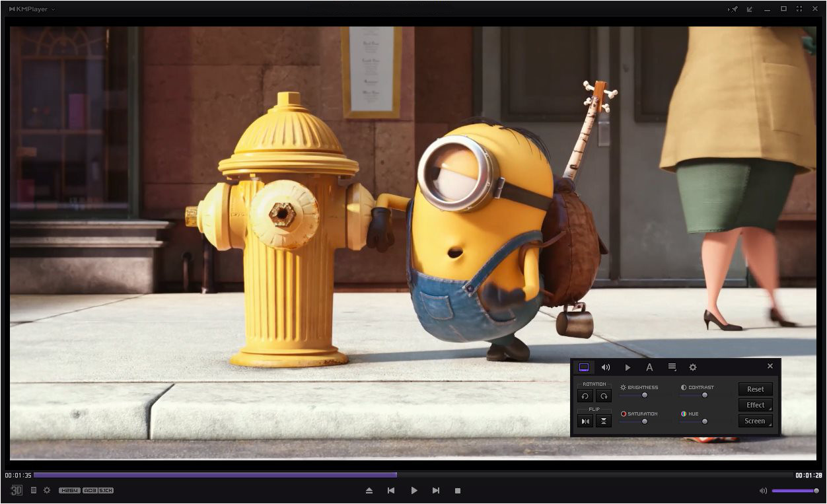
Task: Click the Contrast slider handle
Action: tap(705, 395)
